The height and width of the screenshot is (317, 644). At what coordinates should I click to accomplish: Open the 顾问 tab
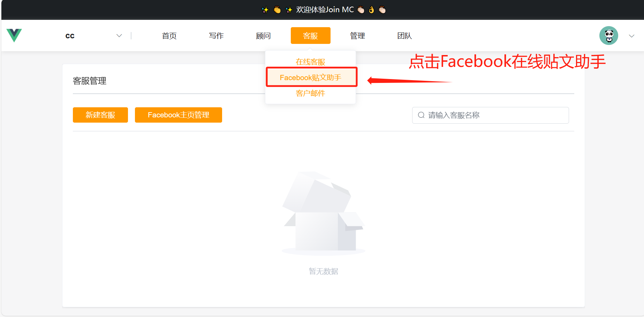click(263, 36)
